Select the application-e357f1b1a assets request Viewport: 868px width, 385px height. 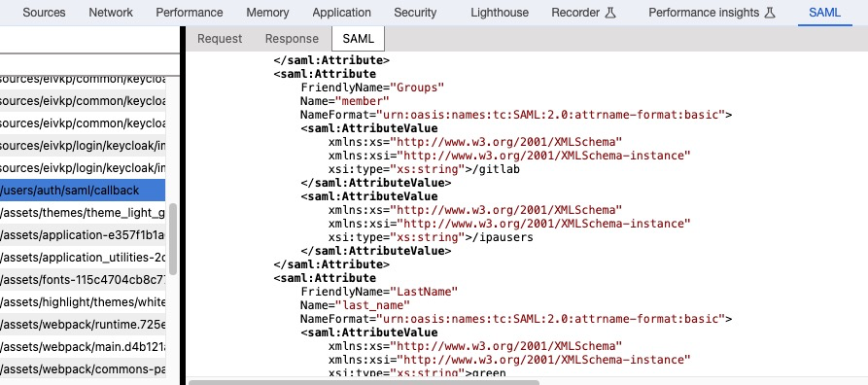coord(83,235)
